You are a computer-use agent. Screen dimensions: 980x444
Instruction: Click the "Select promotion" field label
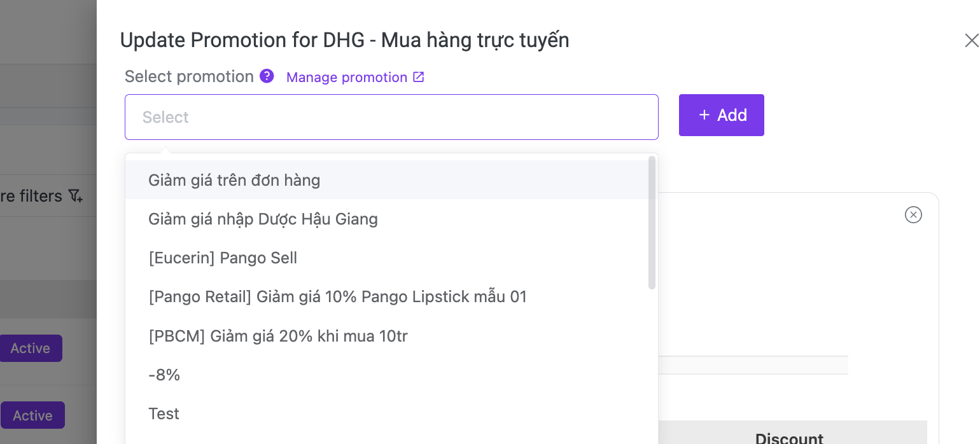[189, 76]
